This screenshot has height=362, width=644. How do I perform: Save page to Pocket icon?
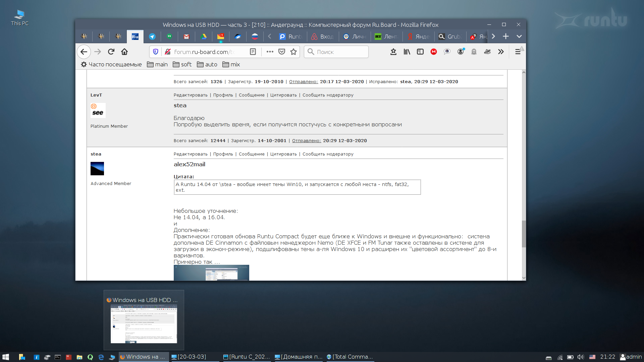282,52
